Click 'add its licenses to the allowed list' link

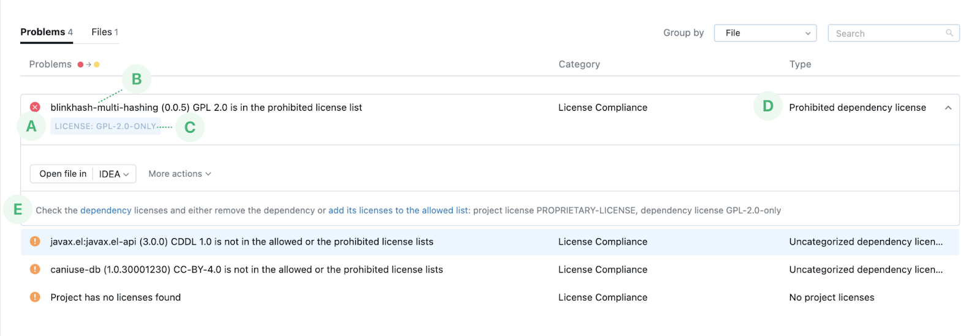pyautogui.click(x=398, y=211)
